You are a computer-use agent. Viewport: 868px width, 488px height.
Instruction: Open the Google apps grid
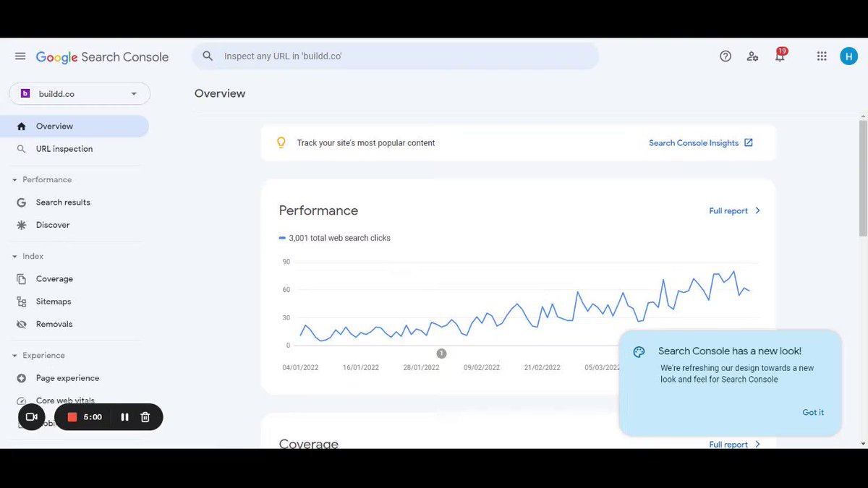[822, 56]
